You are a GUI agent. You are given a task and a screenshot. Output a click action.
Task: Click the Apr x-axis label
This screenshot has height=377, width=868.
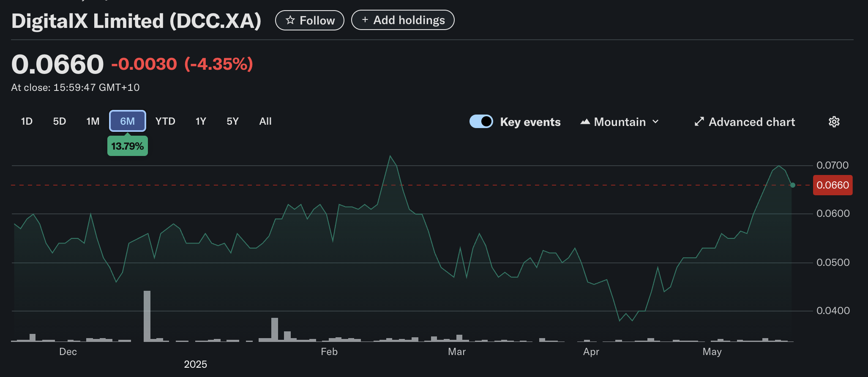(591, 352)
